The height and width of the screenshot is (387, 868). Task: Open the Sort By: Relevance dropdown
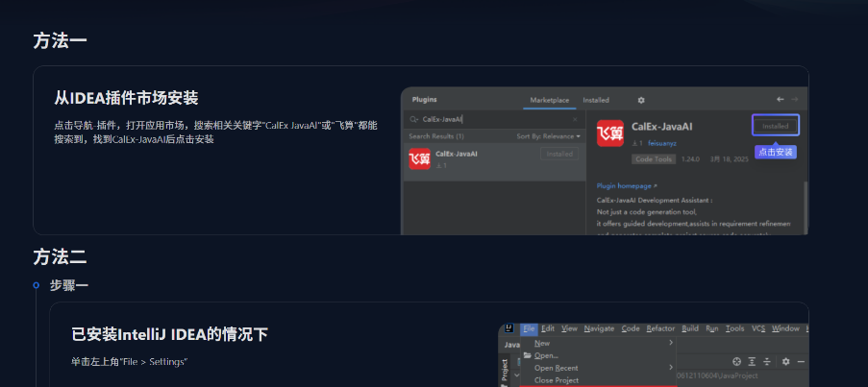point(548,136)
